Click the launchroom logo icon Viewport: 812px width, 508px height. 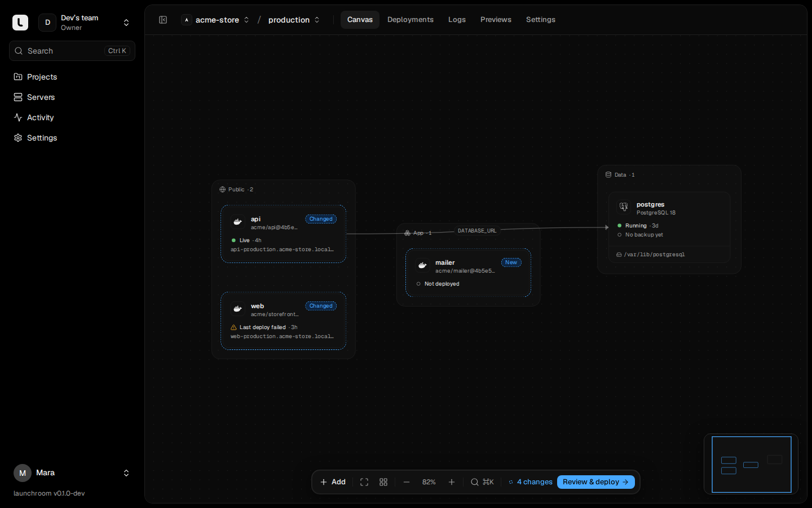point(20,23)
